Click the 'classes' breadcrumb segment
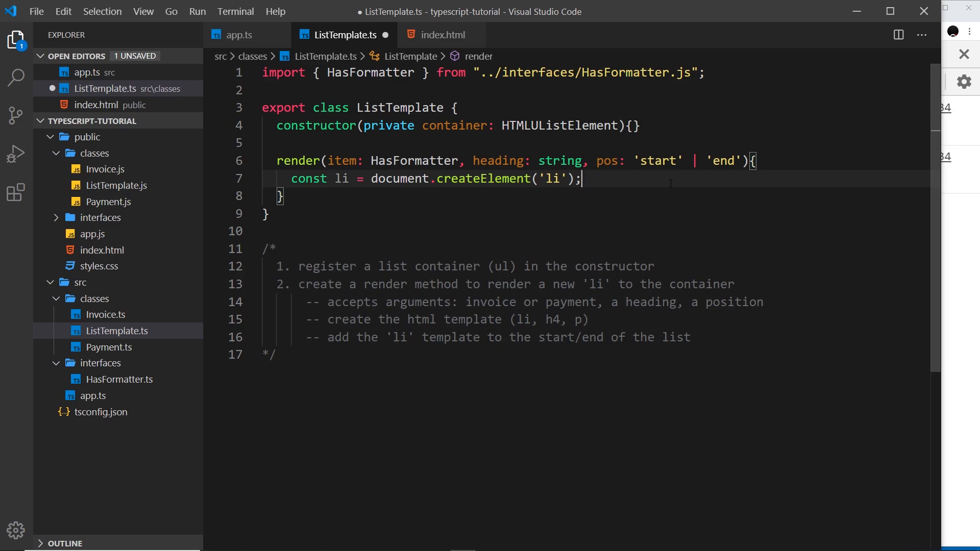Viewport: 980px width, 551px height. (252, 56)
